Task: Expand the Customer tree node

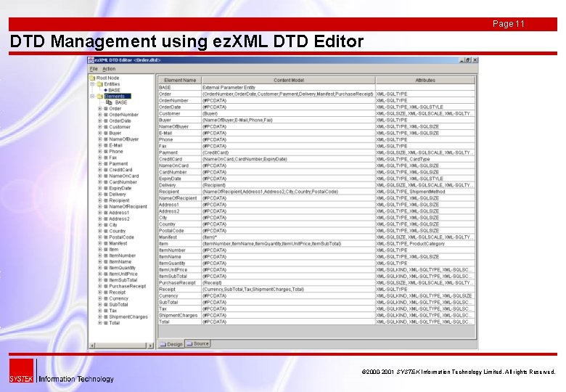Action: pyautogui.click(x=100, y=127)
